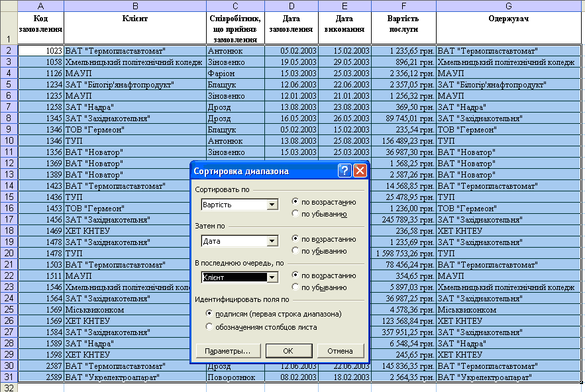
Task: Select column D header
Action: pyautogui.click(x=292, y=6)
